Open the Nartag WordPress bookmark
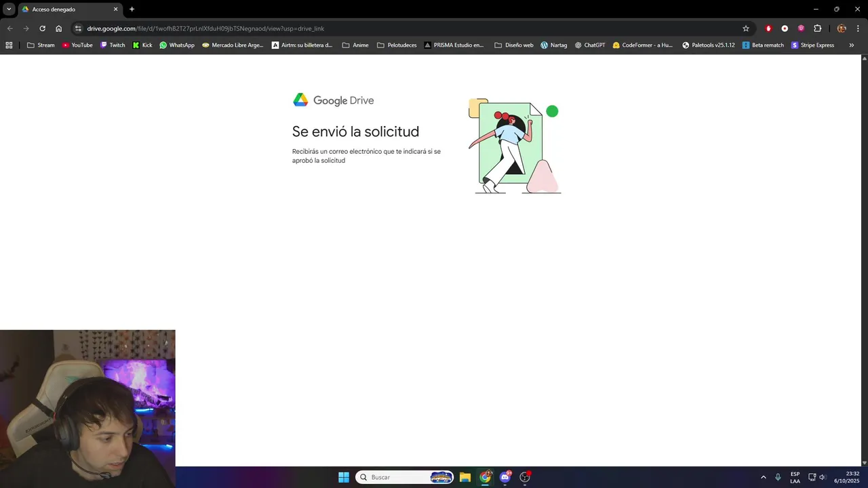The image size is (868, 488). (x=554, y=45)
